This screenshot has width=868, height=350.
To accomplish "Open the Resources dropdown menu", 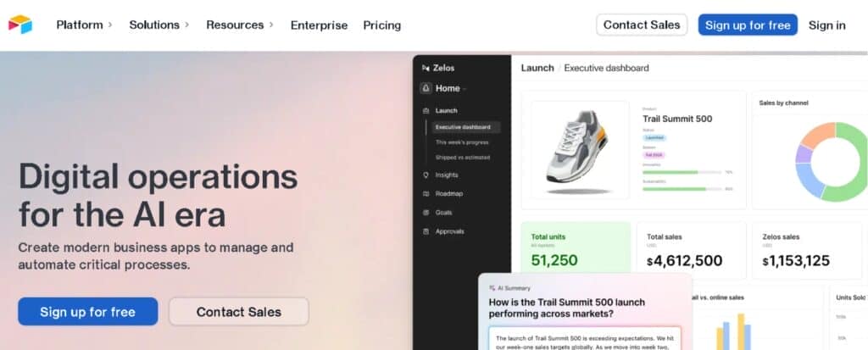I will tap(240, 25).
